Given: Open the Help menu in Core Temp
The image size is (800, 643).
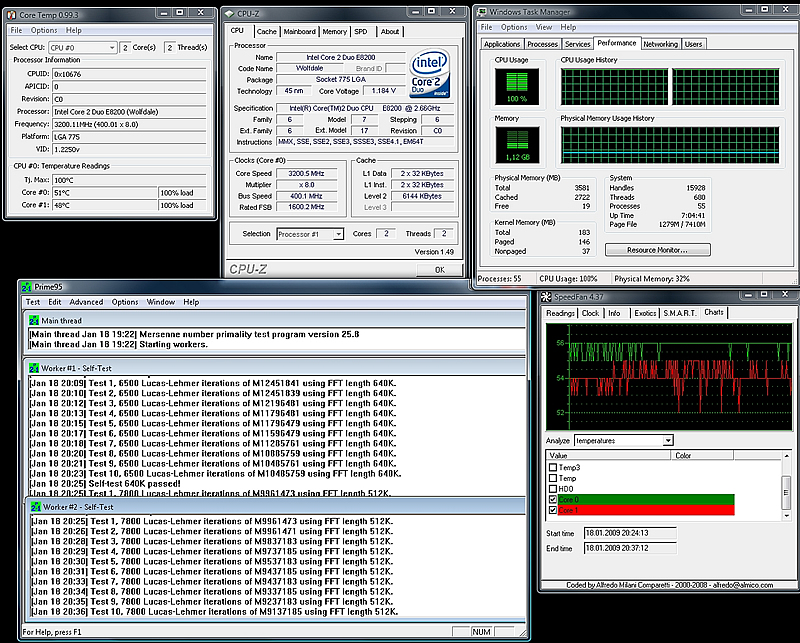Looking at the screenshot, I should tap(73, 30).
